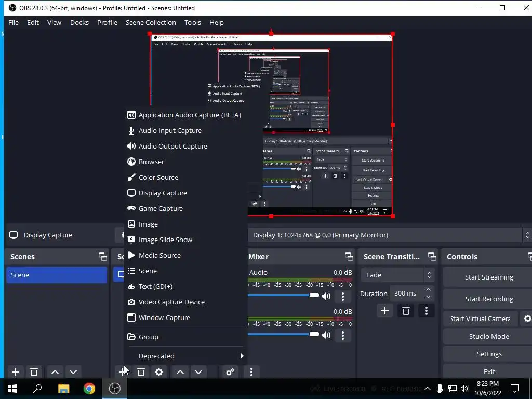Remove transition with trash icon

coord(406,311)
